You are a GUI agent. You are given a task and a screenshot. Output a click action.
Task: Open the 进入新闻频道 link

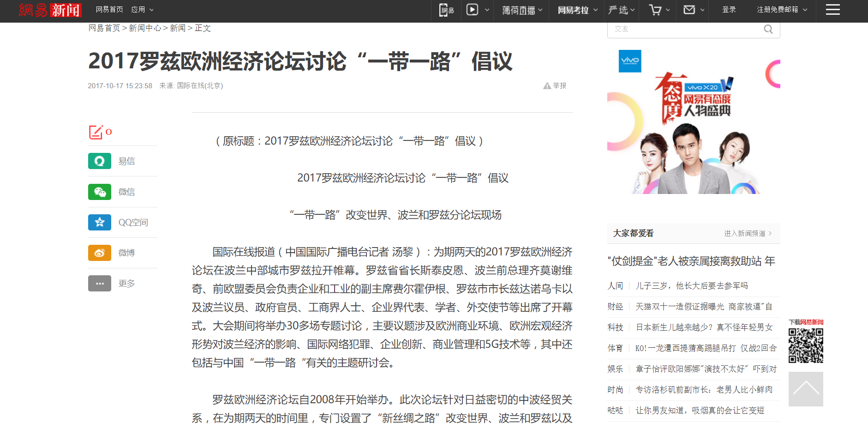point(747,233)
